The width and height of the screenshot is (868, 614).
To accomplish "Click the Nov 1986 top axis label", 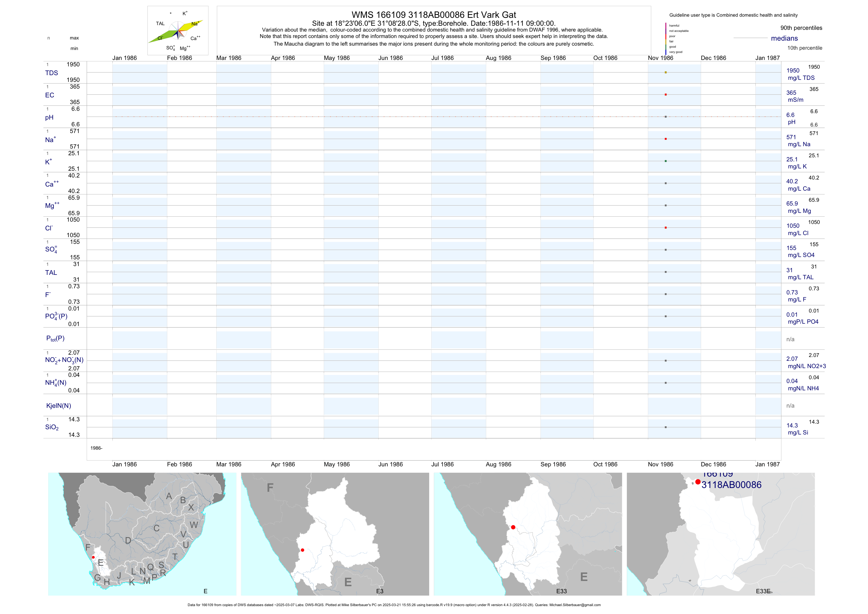I will (x=660, y=58).
